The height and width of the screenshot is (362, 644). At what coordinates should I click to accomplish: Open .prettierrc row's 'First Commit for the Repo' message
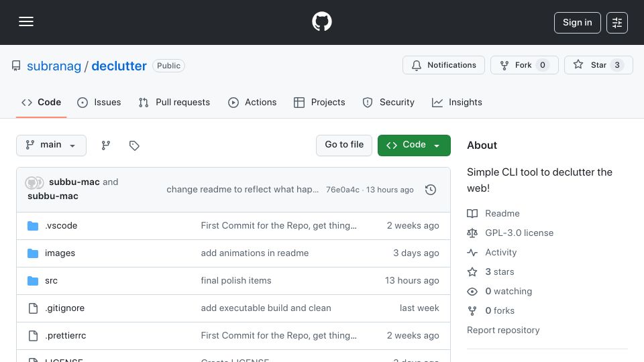[x=278, y=336]
